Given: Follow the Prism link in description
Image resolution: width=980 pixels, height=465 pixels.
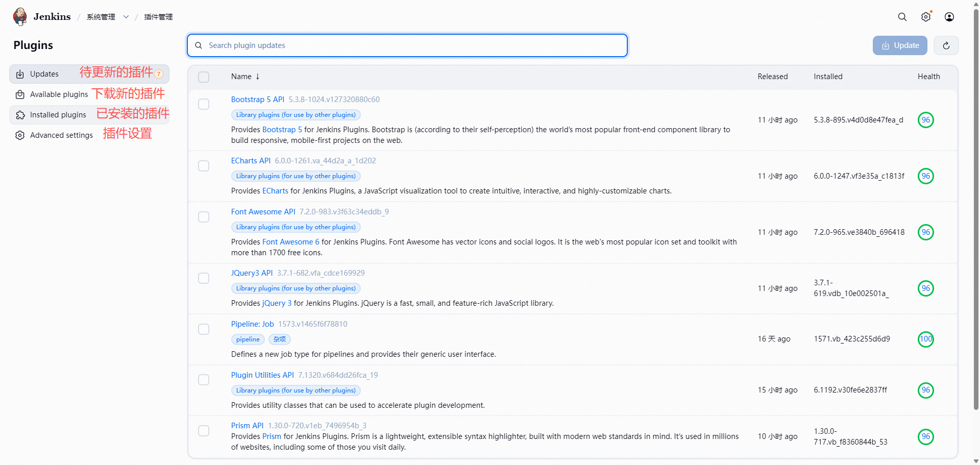Looking at the screenshot, I should click(x=272, y=436).
